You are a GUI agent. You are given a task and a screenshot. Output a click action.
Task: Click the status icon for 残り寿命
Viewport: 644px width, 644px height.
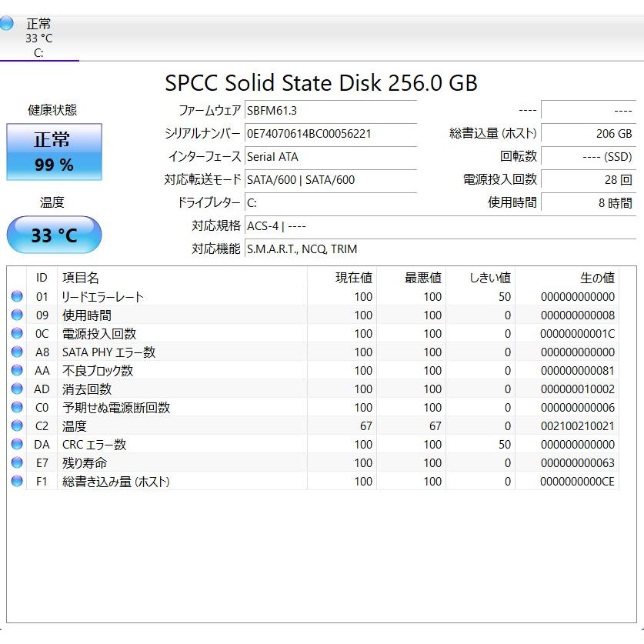point(17,462)
